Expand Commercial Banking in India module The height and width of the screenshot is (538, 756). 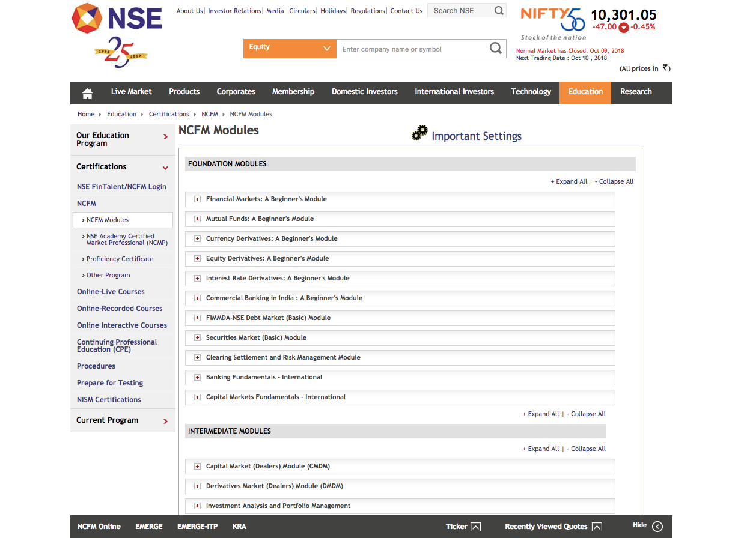pyautogui.click(x=197, y=298)
